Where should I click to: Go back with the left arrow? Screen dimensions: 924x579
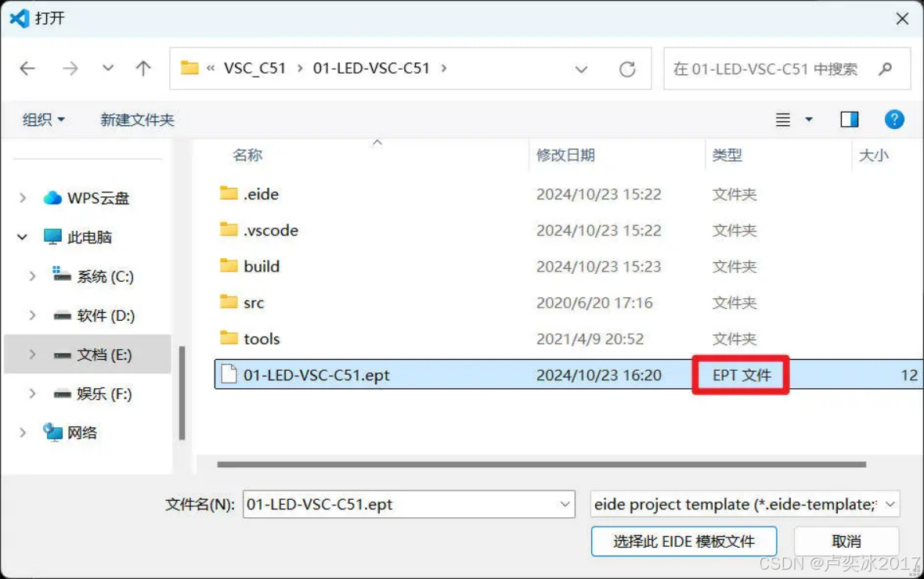pyautogui.click(x=27, y=69)
